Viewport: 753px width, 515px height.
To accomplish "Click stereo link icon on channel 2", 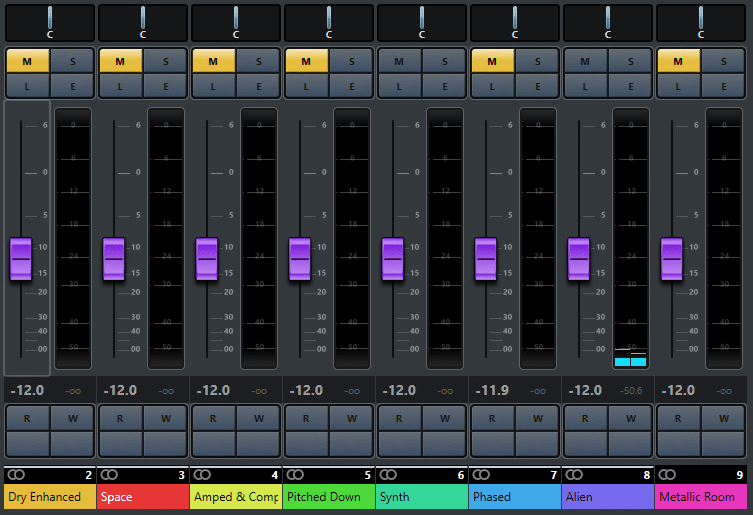I will tap(16, 475).
